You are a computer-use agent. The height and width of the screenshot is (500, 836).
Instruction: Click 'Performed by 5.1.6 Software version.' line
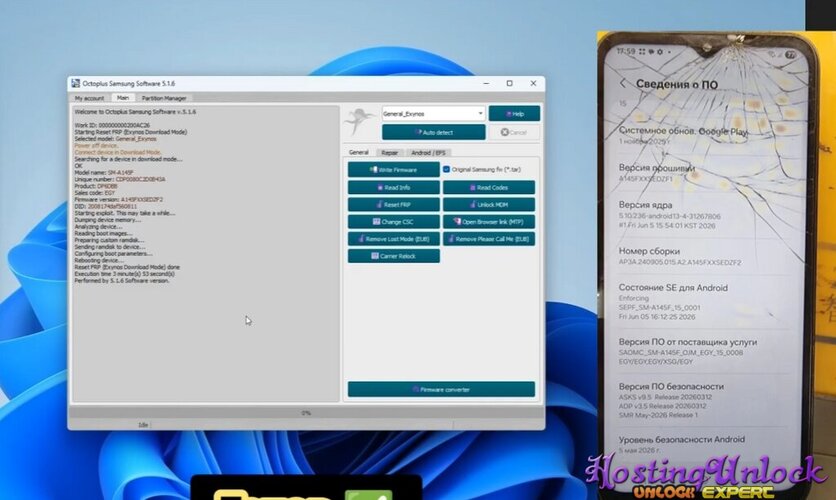pyautogui.click(x=122, y=280)
